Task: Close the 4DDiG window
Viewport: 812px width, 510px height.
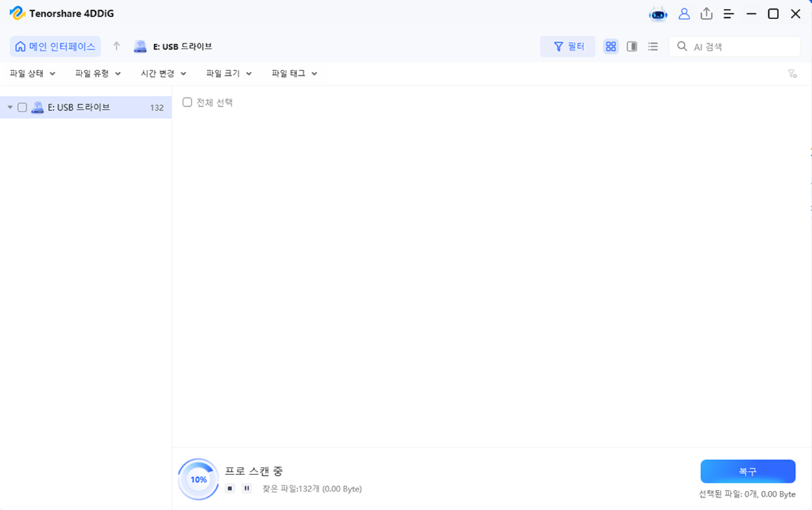Action: (796, 14)
